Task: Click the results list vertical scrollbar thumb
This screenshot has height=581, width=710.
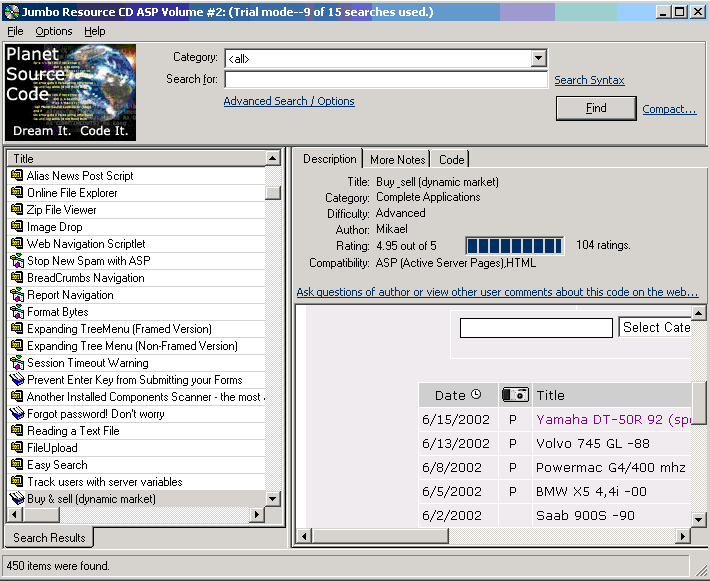Action: click(x=273, y=193)
